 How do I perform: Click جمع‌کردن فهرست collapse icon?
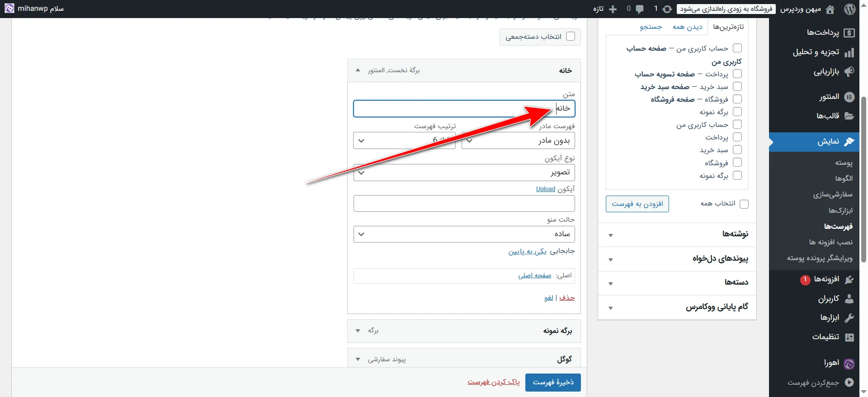(x=849, y=383)
